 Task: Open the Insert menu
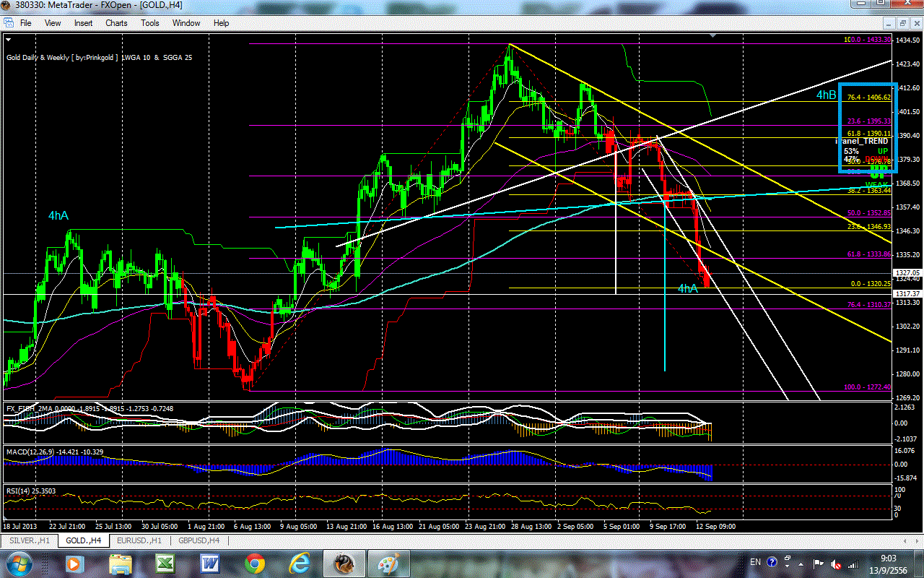tap(83, 22)
